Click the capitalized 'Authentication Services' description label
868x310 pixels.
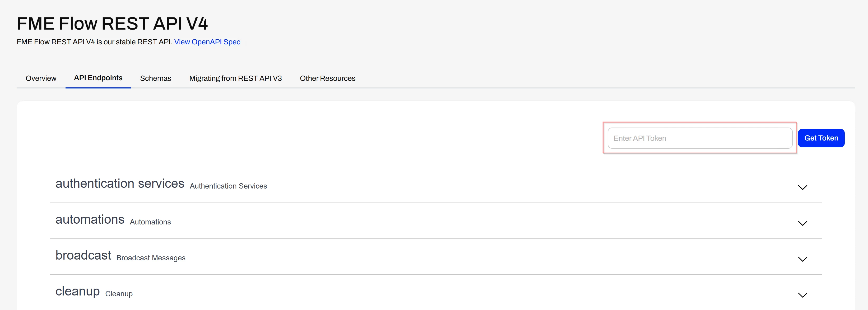click(228, 186)
